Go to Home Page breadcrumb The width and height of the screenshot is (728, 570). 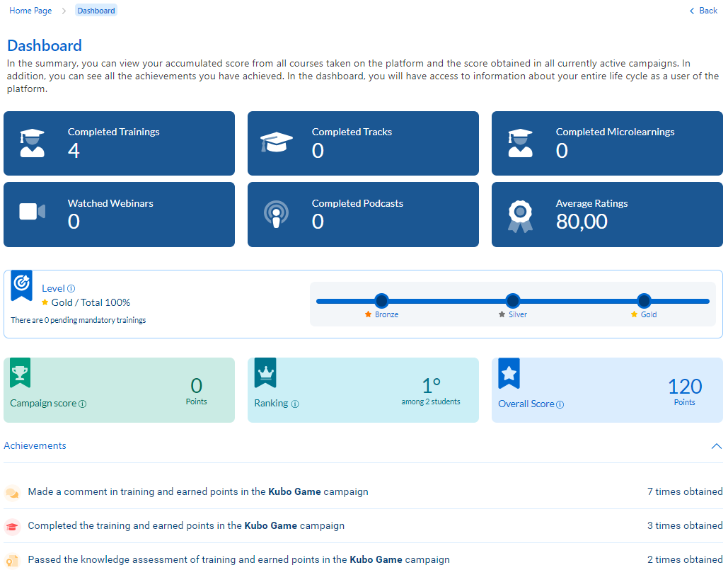pos(30,11)
